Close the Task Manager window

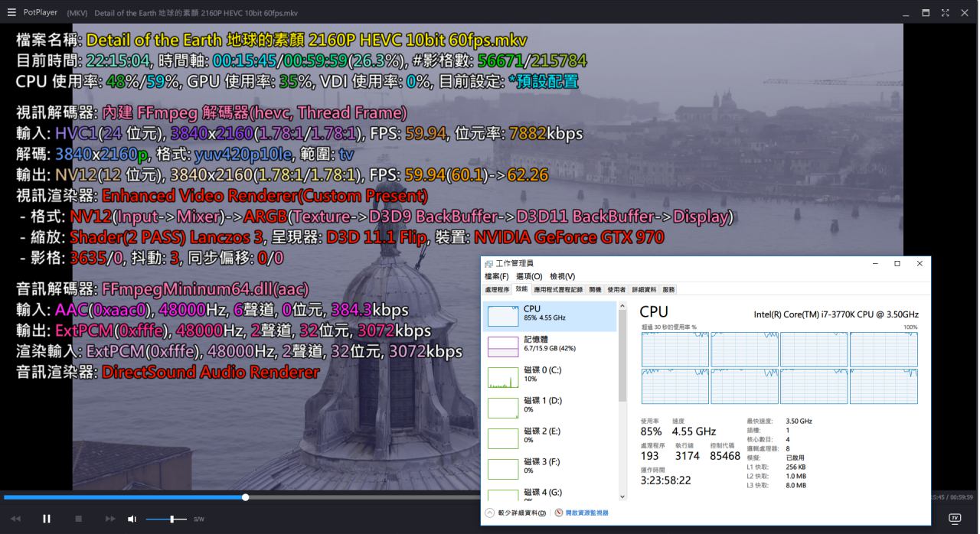click(920, 263)
